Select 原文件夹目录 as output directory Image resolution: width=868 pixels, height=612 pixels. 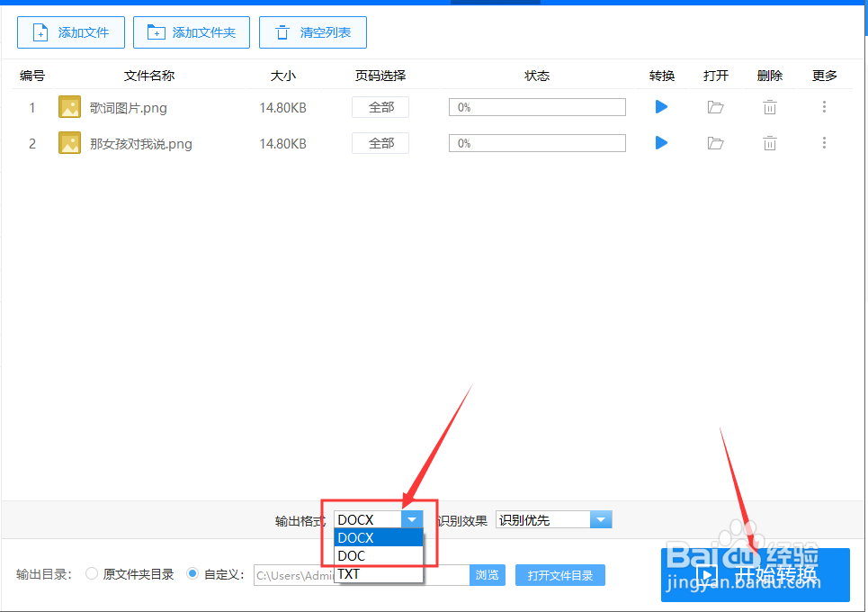click(x=91, y=574)
